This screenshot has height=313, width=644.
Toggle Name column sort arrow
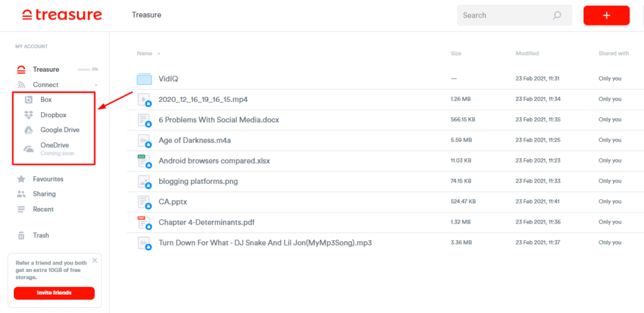(158, 54)
